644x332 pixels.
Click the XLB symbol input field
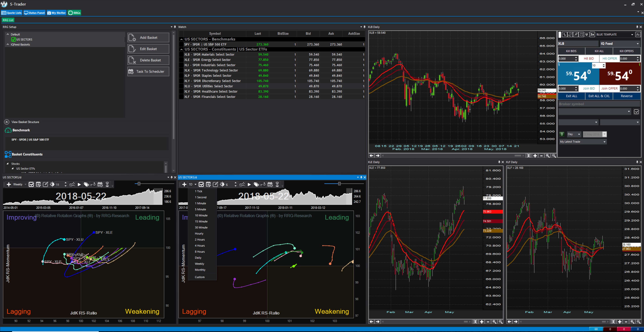click(x=578, y=44)
